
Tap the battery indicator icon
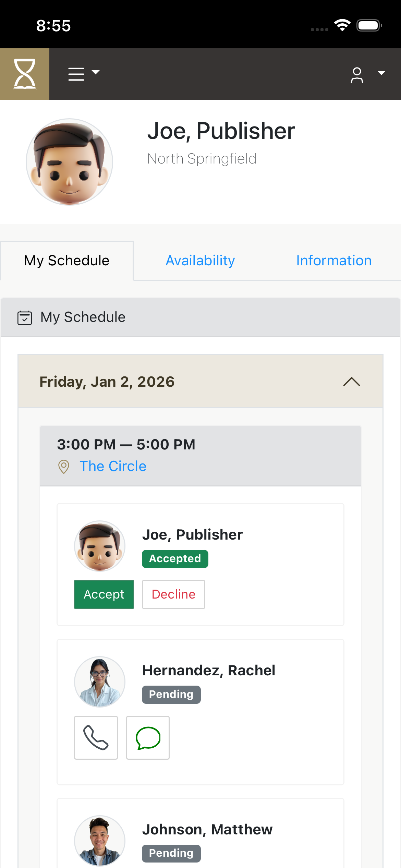369,25
